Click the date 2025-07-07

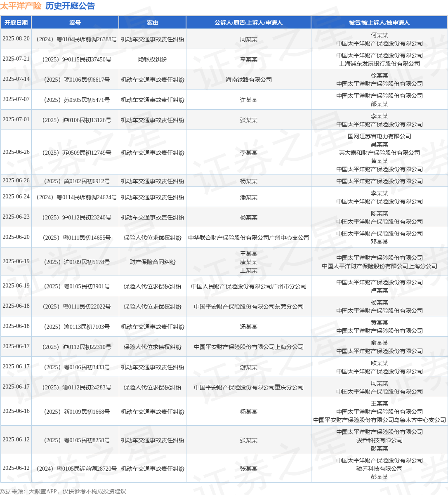click(16, 99)
